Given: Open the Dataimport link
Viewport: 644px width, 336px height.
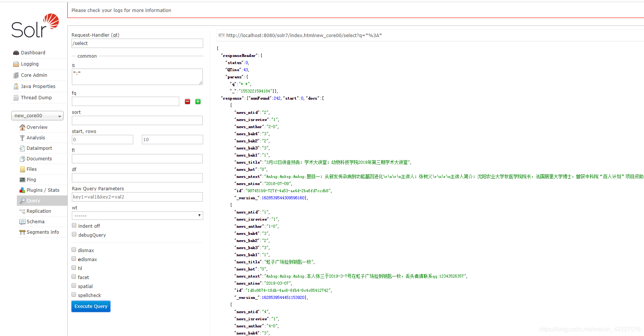Looking at the screenshot, I should (39, 148).
